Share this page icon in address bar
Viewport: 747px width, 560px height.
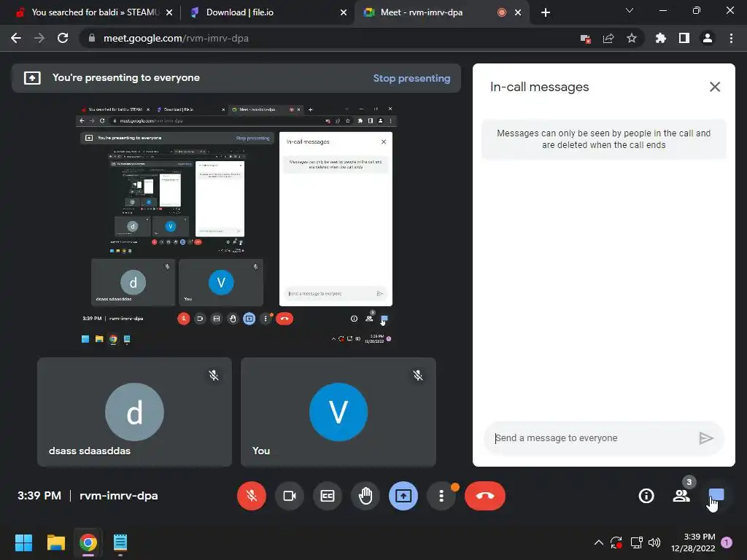(x=608, y=38)
